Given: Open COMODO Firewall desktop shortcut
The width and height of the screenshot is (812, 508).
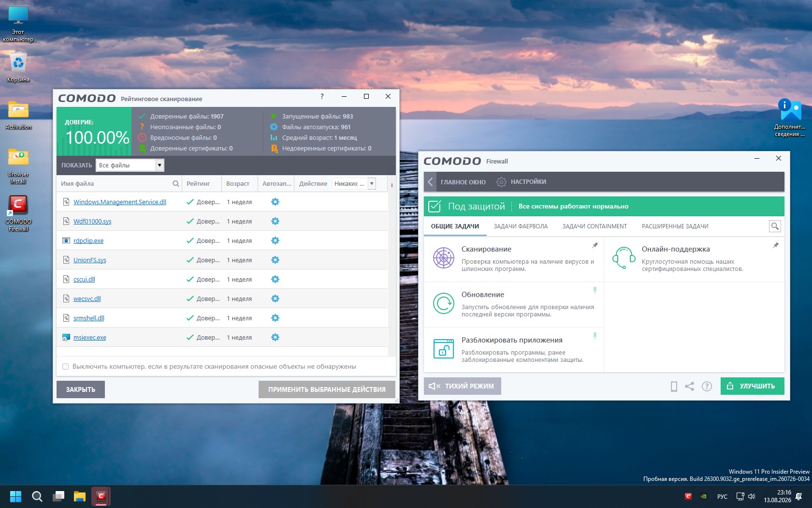Looking at the screenshot, I should (18, 213).
